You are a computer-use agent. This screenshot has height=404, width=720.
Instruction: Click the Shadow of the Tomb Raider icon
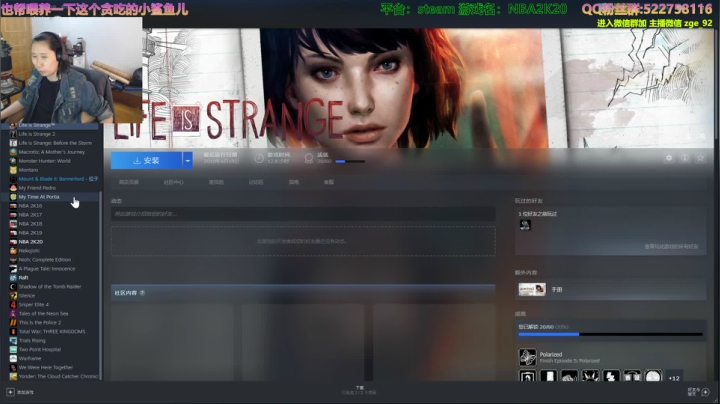coord(13,286)
